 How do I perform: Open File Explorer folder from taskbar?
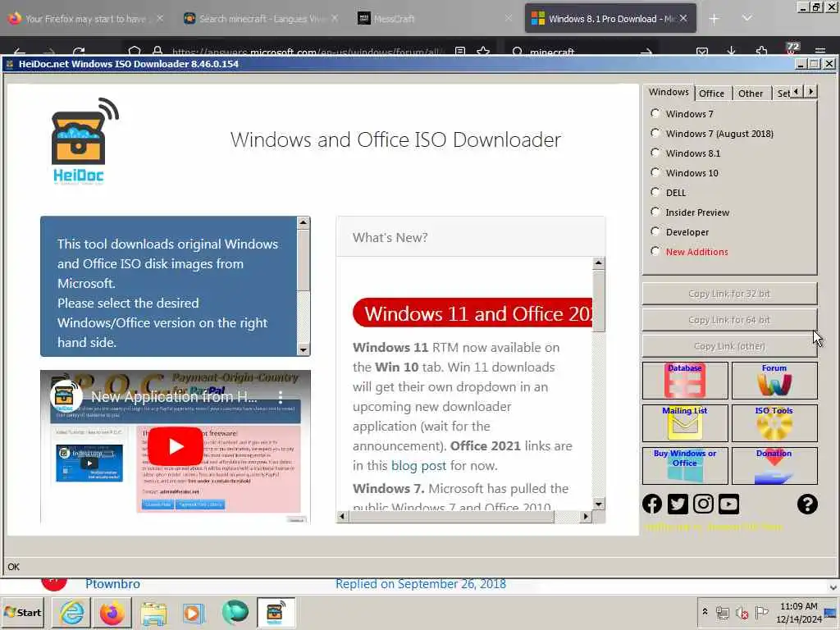(x=153, y=614)
